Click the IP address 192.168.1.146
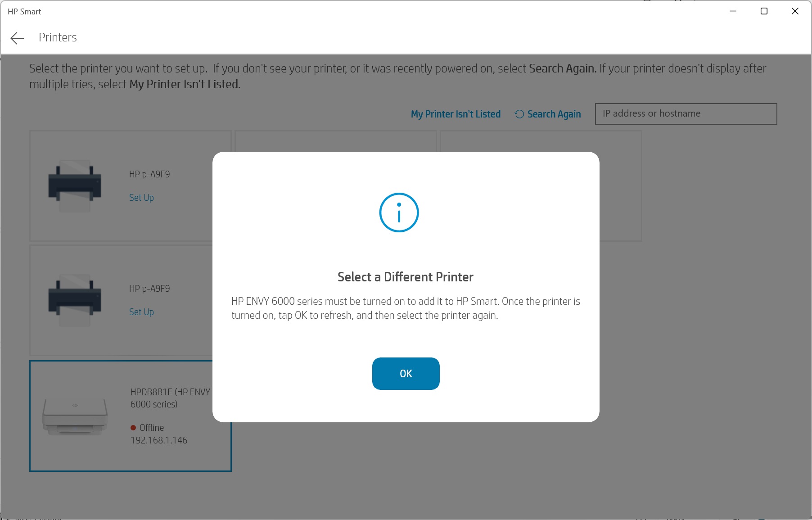The width and height of the screenshot is (812, 520). pyautogui.click(x=159, y=440)
